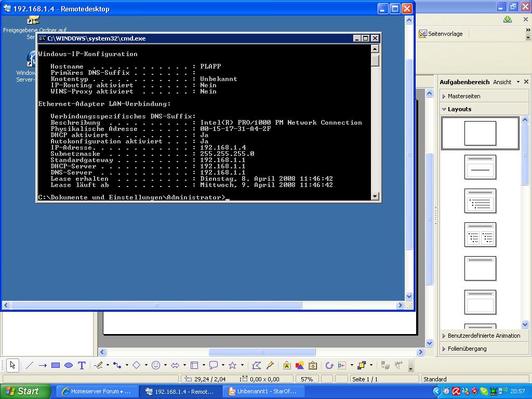Viewport: 532px width, 399px height.
Task: Select the Flowchart shapes tool
Action: click(x=194, y=365)
